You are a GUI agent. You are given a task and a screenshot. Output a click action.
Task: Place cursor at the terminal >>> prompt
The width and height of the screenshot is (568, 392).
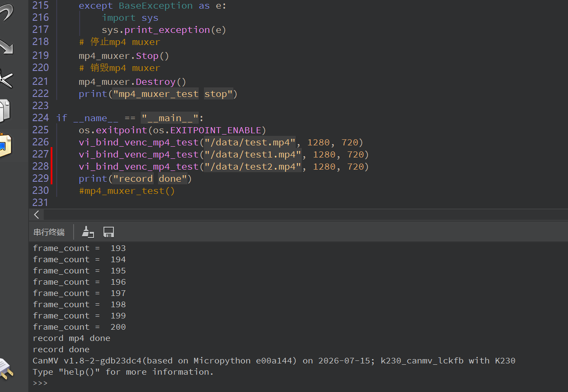(x=40, y=383)
